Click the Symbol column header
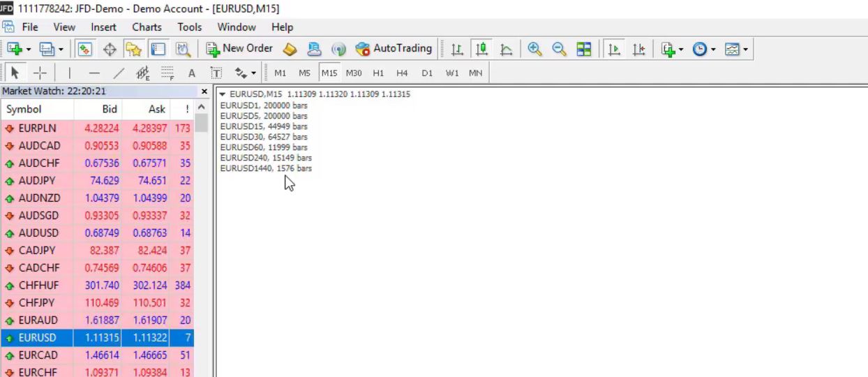This screenshot has width=868, height=377. pyautogui.click(x=38, y=109)
